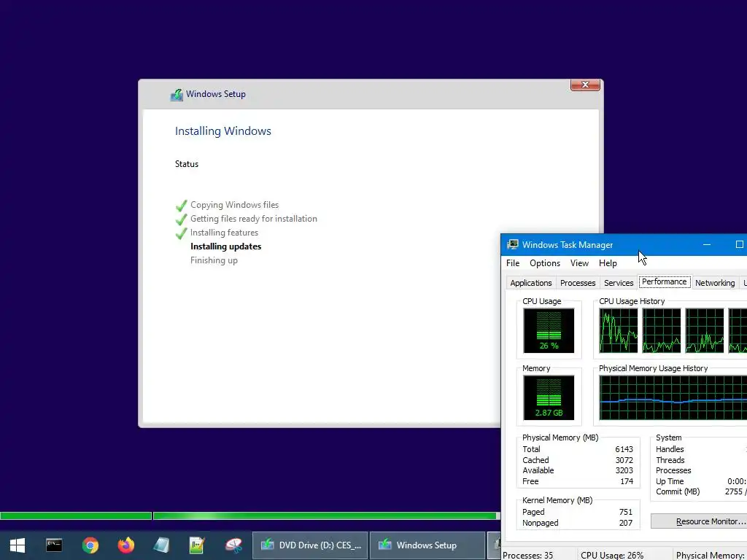Click the Memory 2.87 GB meter

click(549, 397)
